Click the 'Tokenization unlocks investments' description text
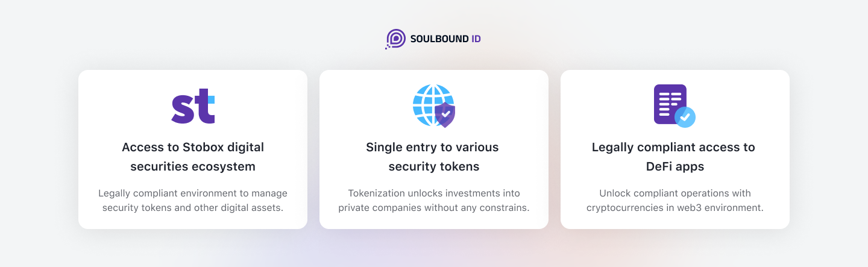 click(x=434, y=201)
